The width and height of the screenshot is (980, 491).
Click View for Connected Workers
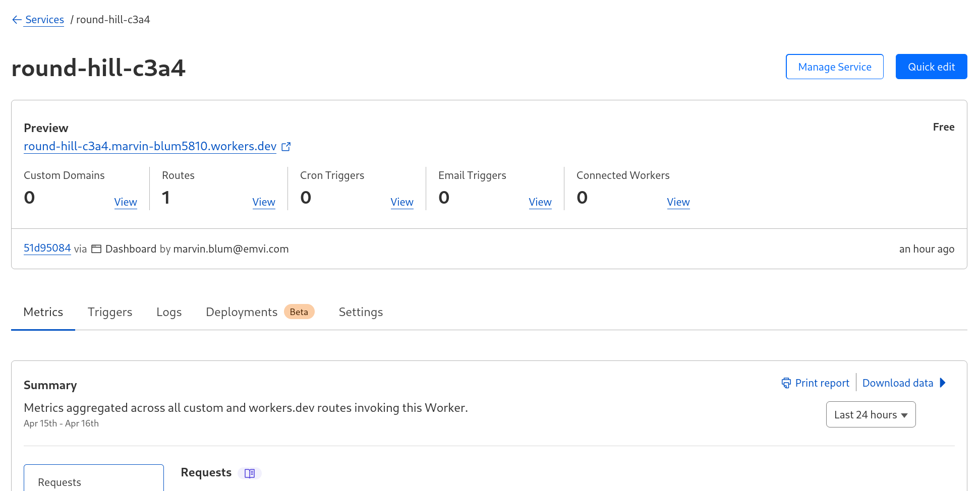(678, 202)
